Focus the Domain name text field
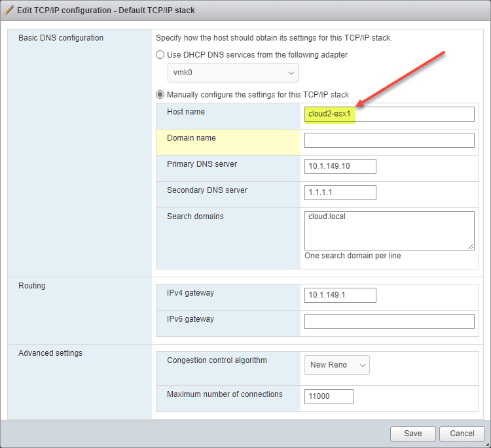 tap(389, 140)
